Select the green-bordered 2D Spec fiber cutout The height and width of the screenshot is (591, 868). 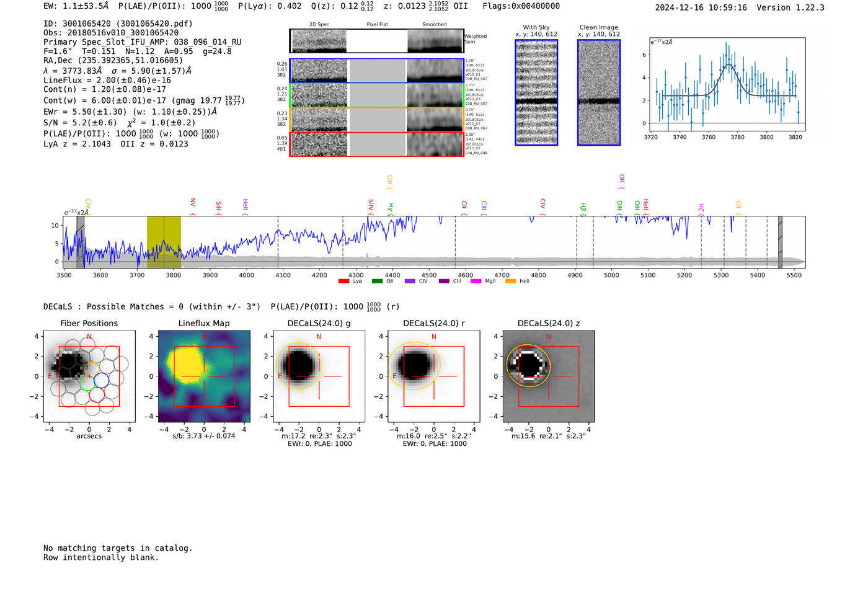(319, 95)
